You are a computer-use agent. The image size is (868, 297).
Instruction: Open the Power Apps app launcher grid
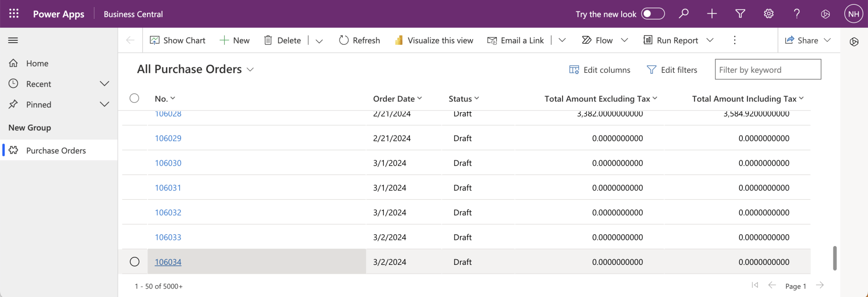[14, 14]
